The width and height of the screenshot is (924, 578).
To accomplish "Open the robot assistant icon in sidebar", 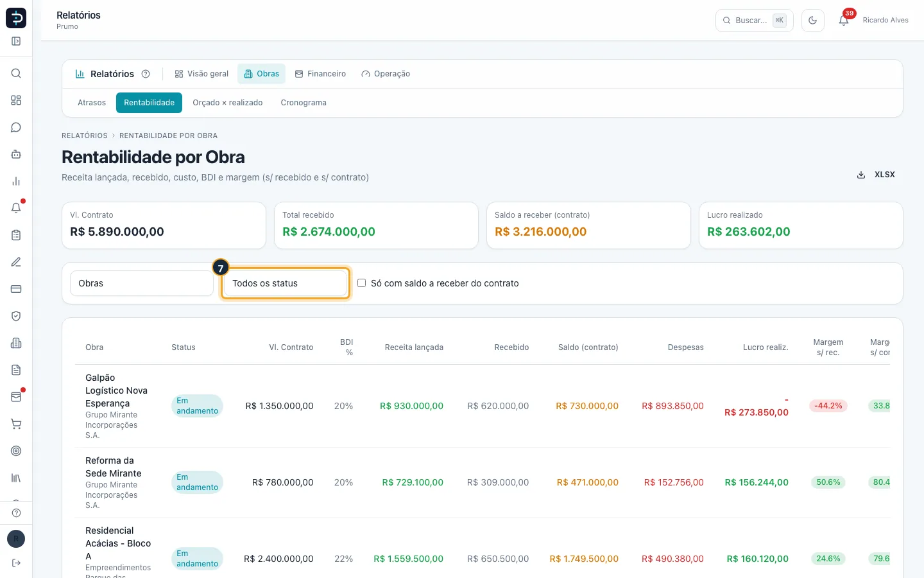I will click(16, 154).
